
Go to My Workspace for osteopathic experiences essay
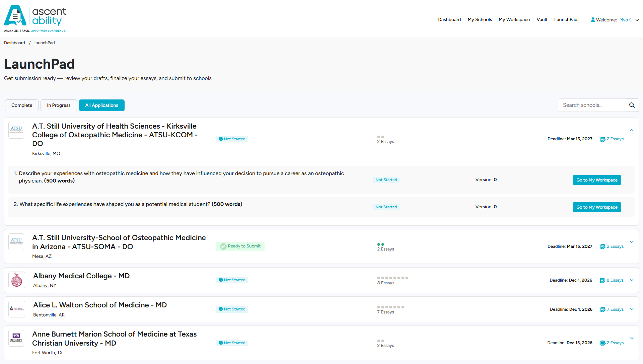pos(597,180)
